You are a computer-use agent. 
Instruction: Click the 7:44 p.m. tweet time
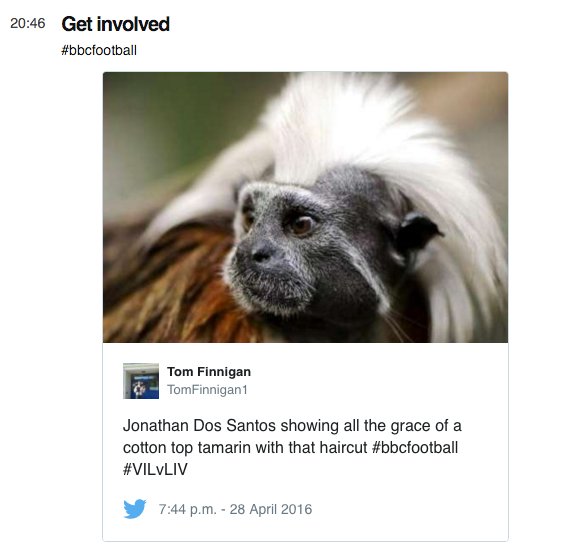pos(187,509)
